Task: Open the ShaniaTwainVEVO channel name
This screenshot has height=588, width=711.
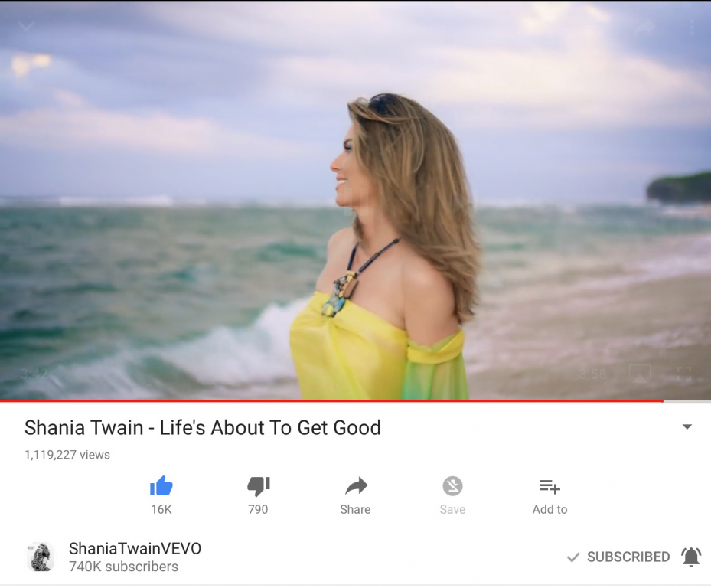Action: pyautogui.click(x=135, y=548)
